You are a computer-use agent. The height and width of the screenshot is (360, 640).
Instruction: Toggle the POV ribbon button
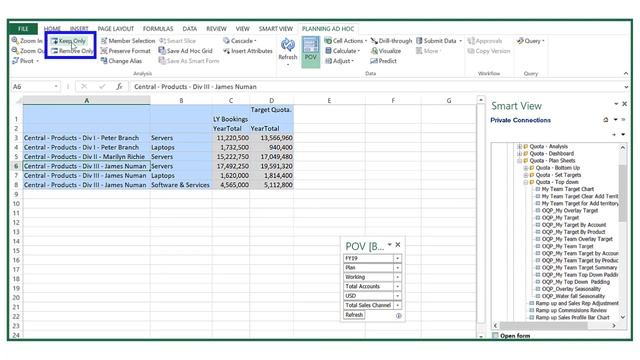pyautogui.click(x=311, y=51)
